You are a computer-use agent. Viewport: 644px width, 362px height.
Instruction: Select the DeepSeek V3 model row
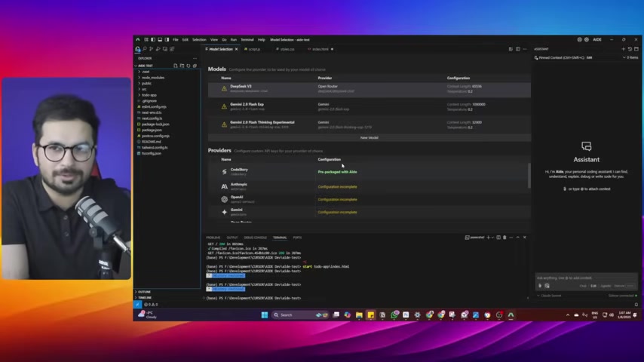370,89
